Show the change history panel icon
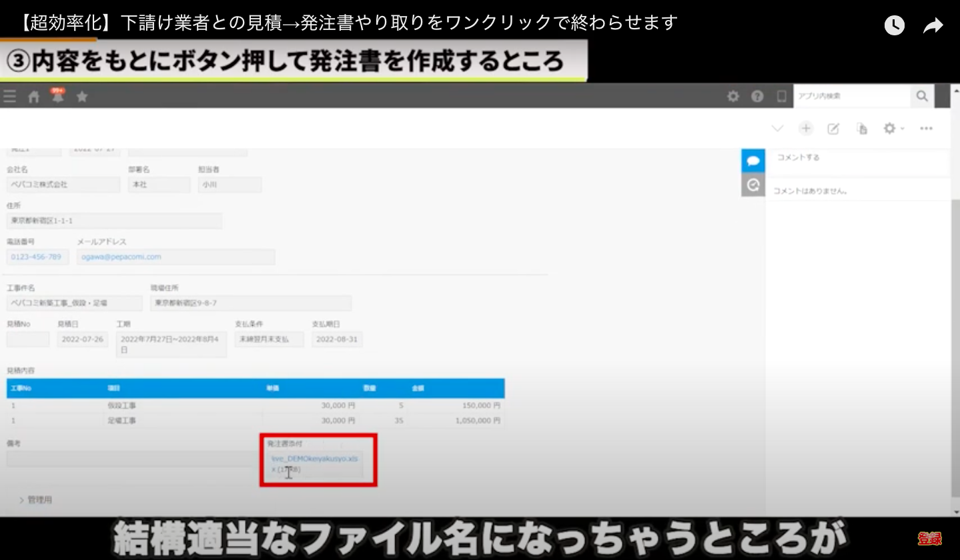 pyautogui.click(x=753, y=185)
